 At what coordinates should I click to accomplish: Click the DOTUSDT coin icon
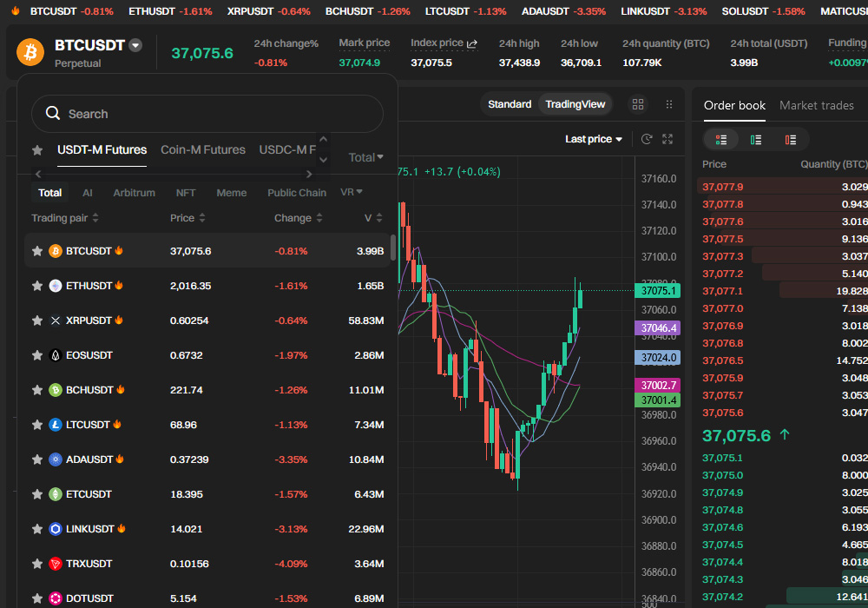click(56, 598)
